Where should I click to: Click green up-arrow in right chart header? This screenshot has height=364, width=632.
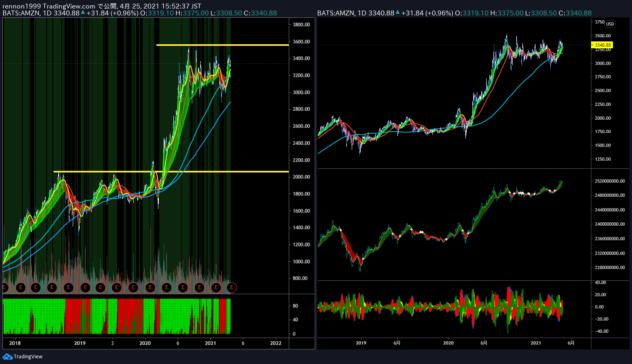(x=398, y=13)
